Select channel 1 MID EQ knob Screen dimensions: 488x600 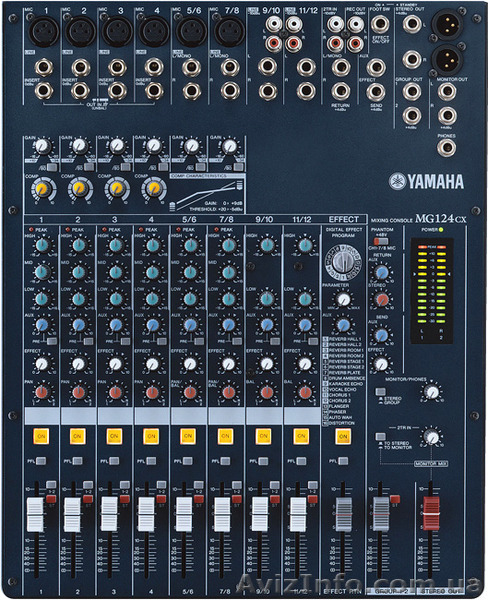click(42, 272)
